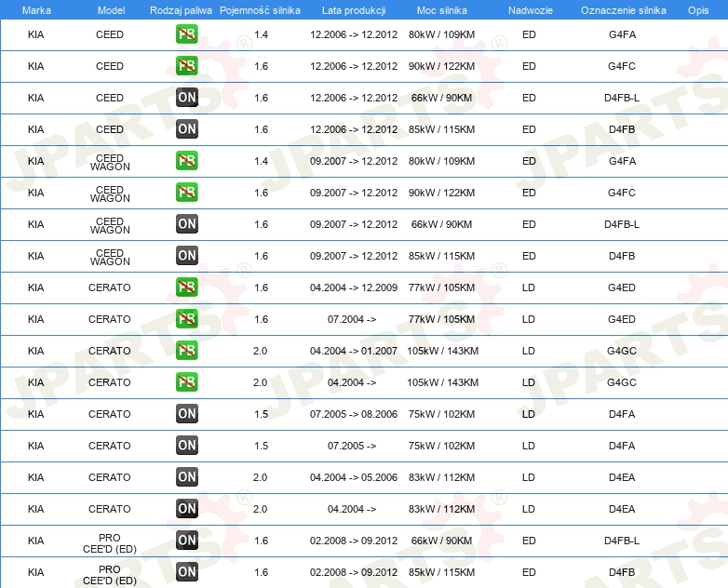This screenshot has height=588, width=728.
Task: Click diesel ON icon in PRO CEE'D D4FB row
Action: (x=186, y=571)
